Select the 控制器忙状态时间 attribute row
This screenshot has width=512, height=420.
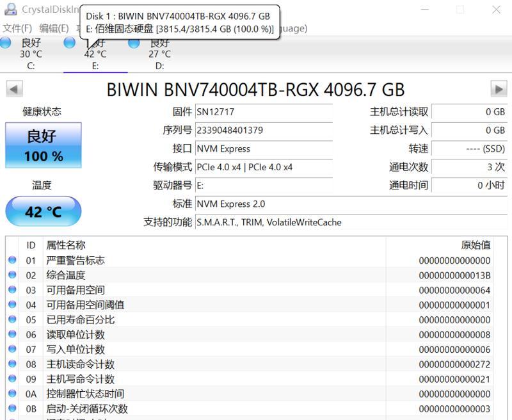click(250, 394)
